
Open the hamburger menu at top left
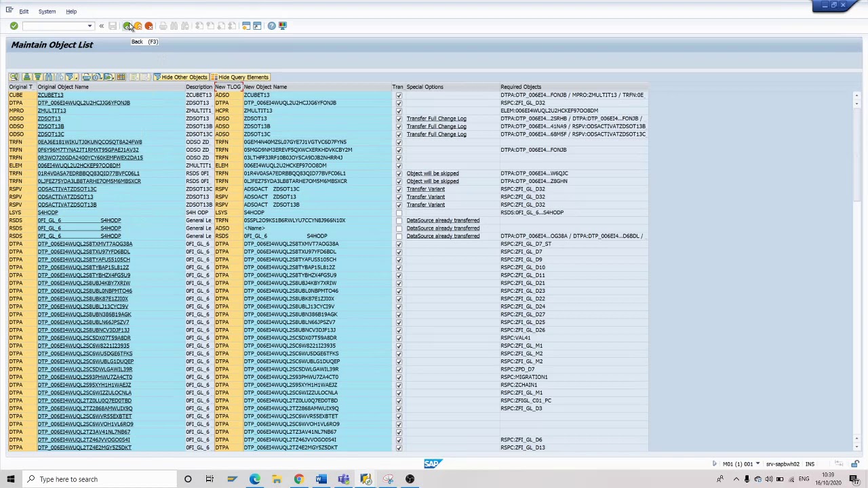click(9, 10)
